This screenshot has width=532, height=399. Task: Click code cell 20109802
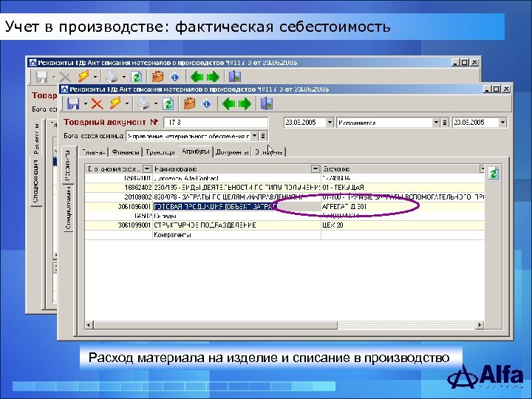(119, 197)
